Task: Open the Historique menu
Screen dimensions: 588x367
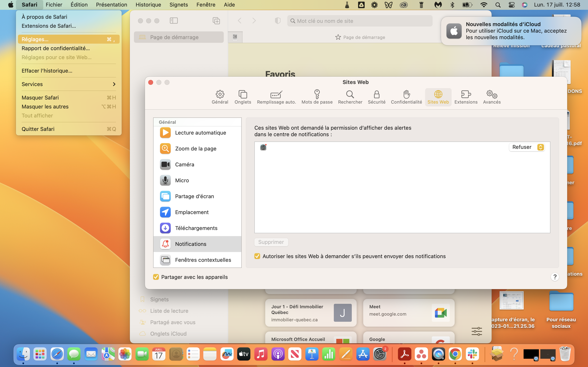Action: (x=148, y=5)
